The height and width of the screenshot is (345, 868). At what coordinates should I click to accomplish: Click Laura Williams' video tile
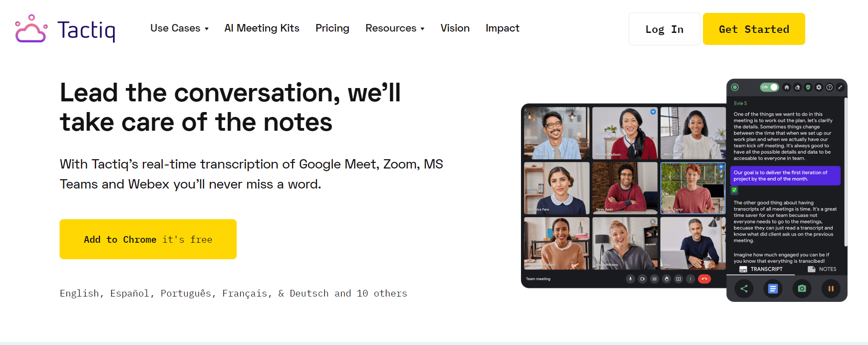[625, 243]
